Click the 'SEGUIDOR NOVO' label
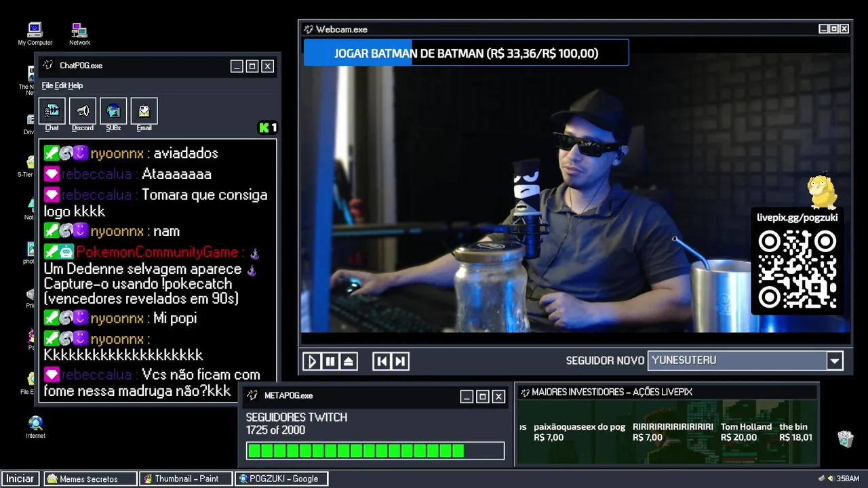The image size is (868, 488). point(605,361)
